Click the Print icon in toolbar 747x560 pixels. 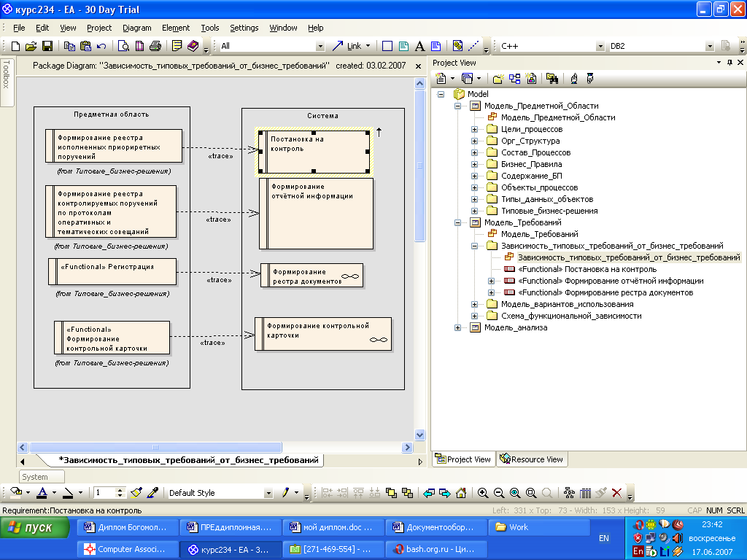point(155,46)
